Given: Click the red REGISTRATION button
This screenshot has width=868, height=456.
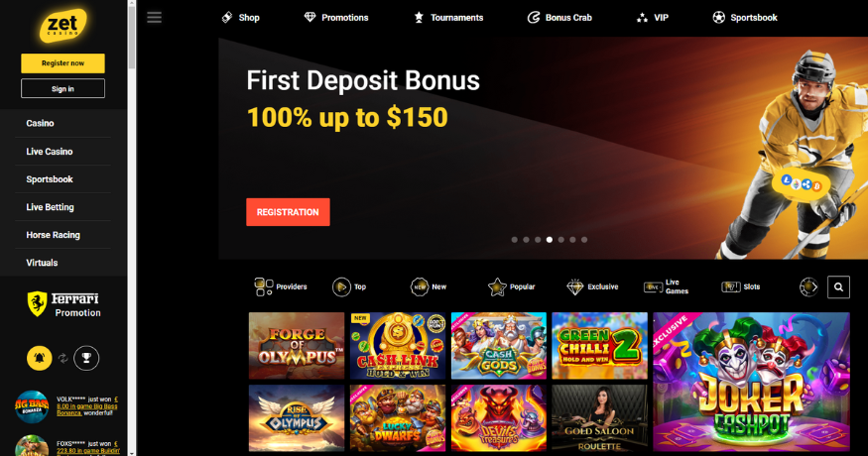Looking at the screenshot, I should tap(288, 212).
